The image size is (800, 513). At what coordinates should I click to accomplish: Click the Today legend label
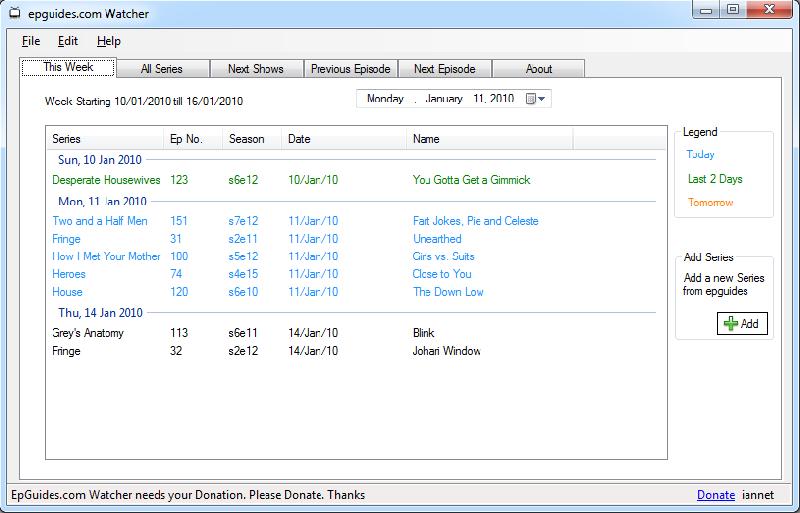pyautogui.click(x=700, y=154)
